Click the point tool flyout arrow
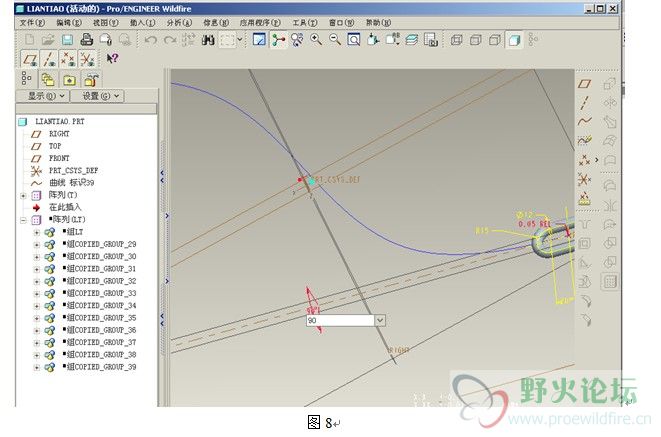The image size is (661, 437). (x=596, y=160)
